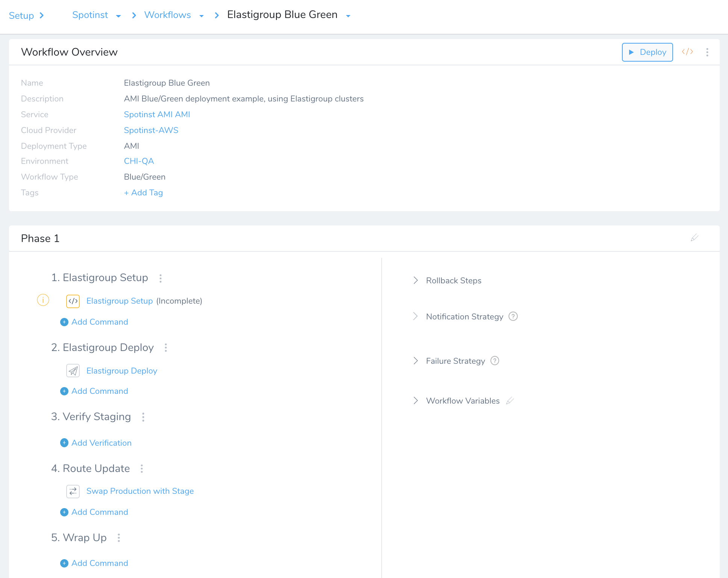
Task: Add Command under Elastigroup Deploy
Action: click(x=100, y=391)
